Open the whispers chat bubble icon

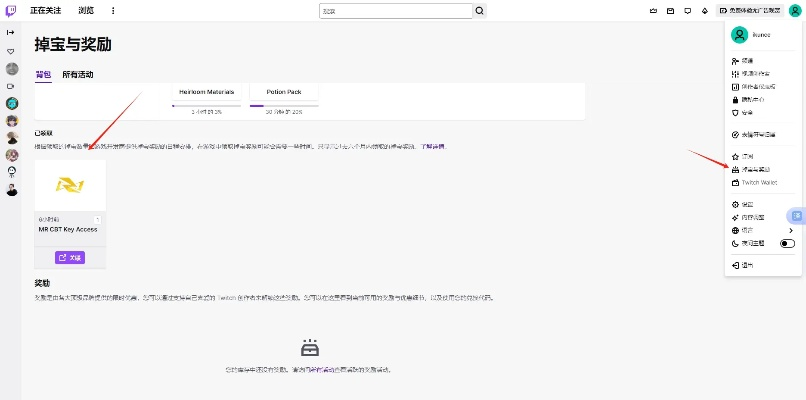(x=687, y=11)
